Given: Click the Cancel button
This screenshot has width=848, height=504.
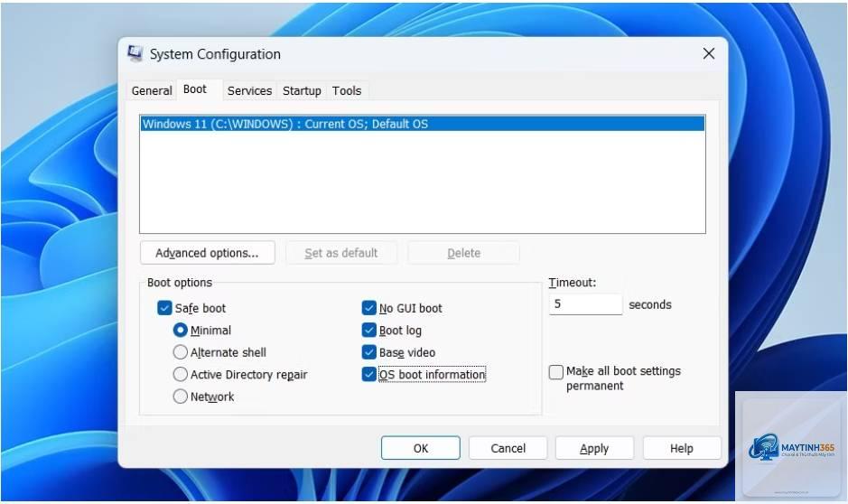Looking at the screenshot, I should [x=508, y=448].
